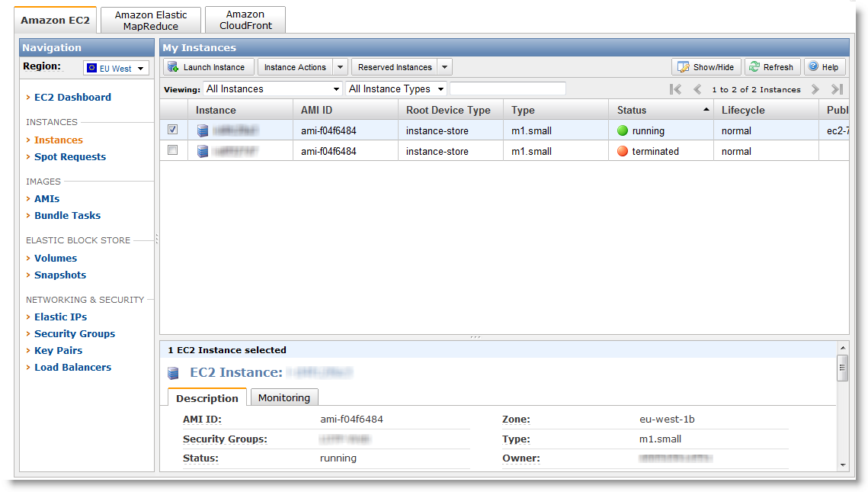Open Volumes navigation link
Viewport: 868px width, 492px height.
(x=56, y=258)
